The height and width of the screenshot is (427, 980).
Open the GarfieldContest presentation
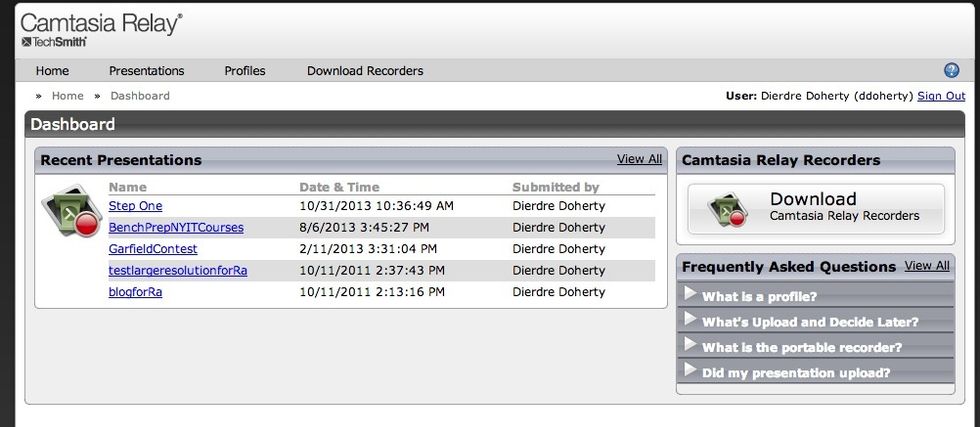pos(153,249)
